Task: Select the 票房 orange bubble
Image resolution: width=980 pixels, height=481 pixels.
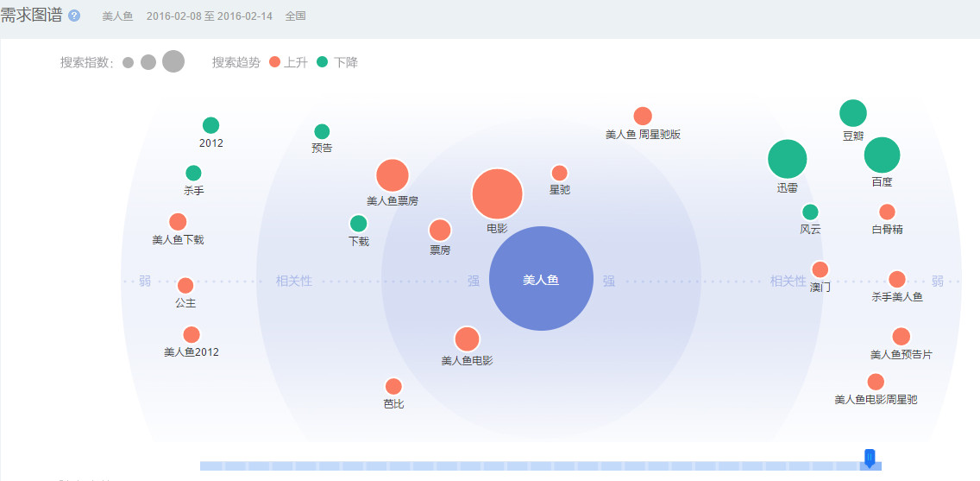Action: [x=440, y=231]
